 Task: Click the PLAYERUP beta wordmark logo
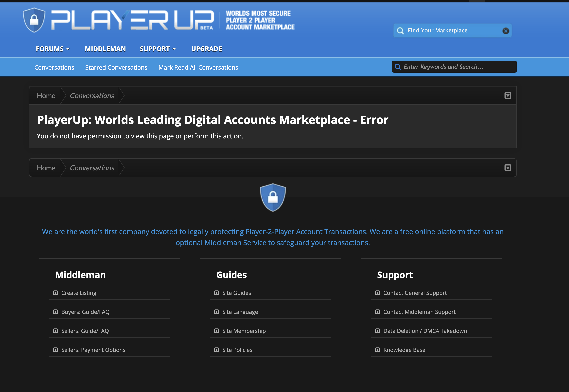tap(133, 20)
